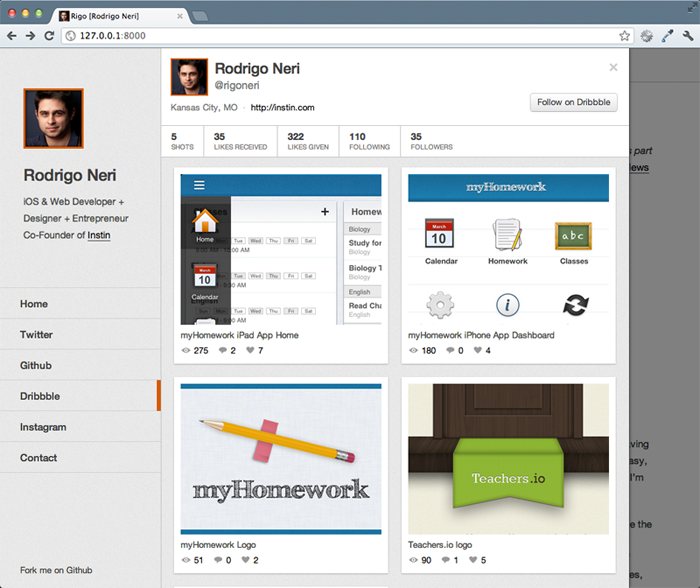Click the site info icon in the address bar
Image resolution: width=700 pixels, height=588 pixels.
pyautogui.click(x=71, y=36)
